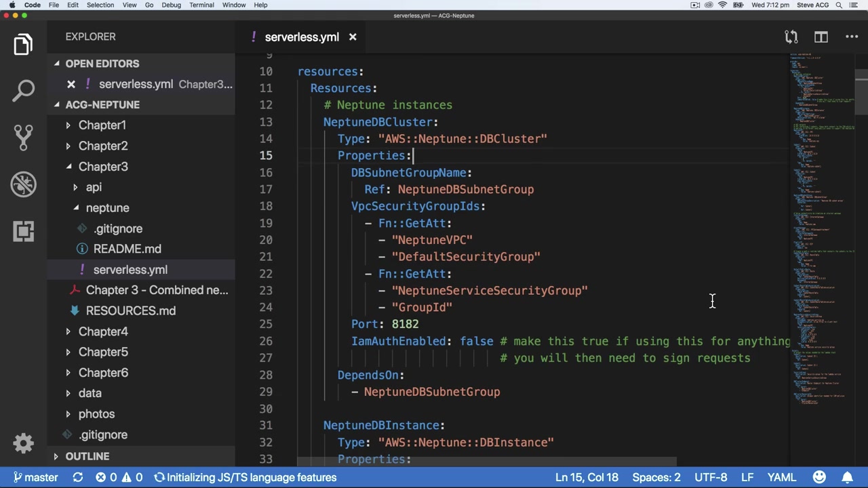Open the Debug view in activity bar
Screen dimensions: 868x488
[23, 184]
